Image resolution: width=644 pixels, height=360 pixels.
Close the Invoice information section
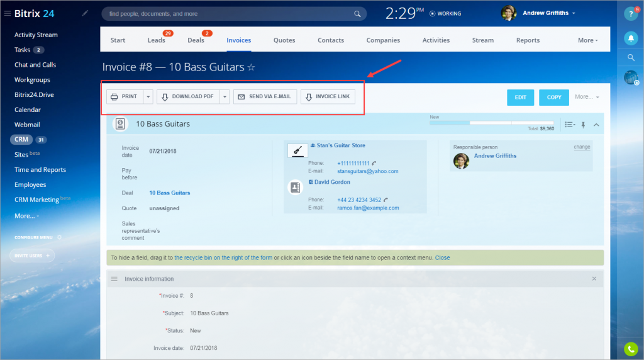click(594, 279)
